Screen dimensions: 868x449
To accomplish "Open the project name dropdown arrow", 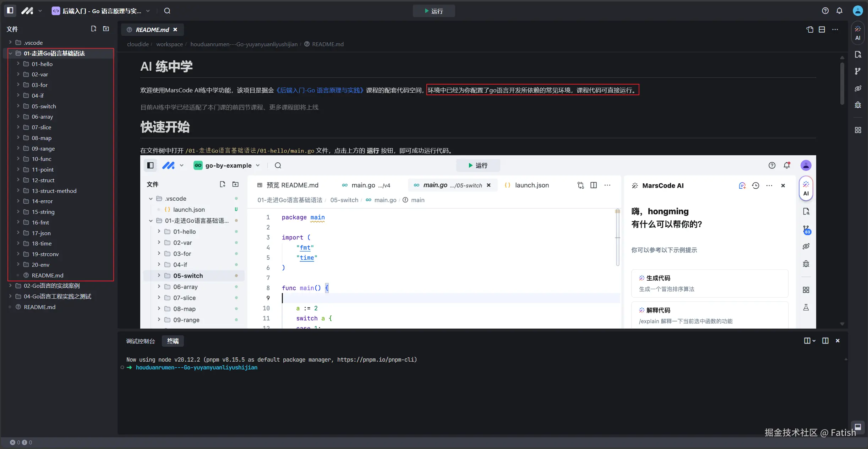I will click(x=148, y=11).
